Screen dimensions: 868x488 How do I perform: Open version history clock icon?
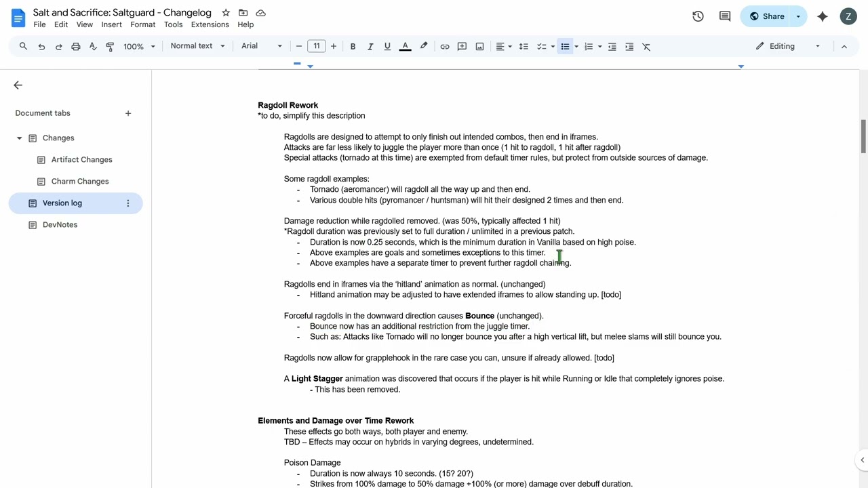pyautogui.click(x=698, y=16)
